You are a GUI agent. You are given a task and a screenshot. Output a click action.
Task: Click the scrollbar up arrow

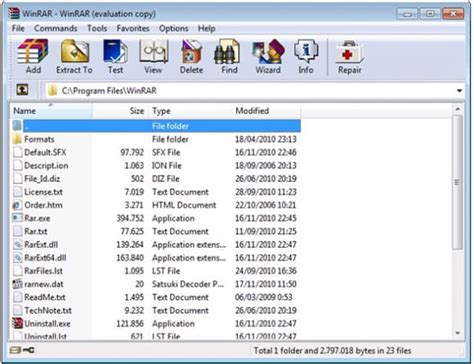pos(458,109)
